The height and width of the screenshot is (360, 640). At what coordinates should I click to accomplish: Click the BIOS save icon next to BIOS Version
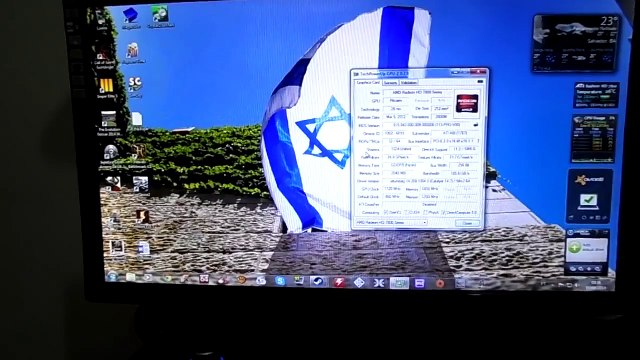click(x=476, y=125)
